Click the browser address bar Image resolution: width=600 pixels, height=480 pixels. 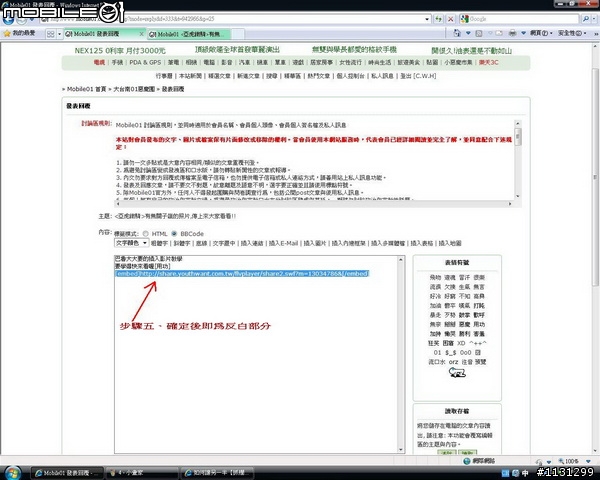coord(233,19)
